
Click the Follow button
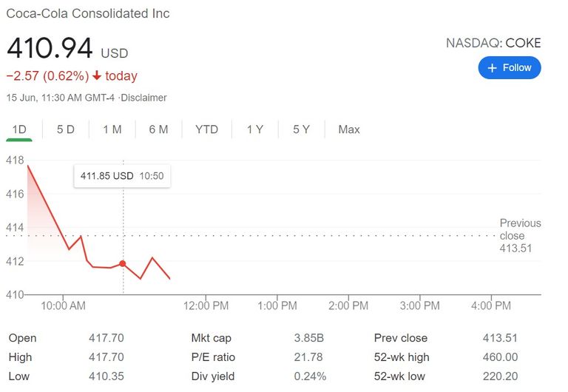[x=510, y=67]
